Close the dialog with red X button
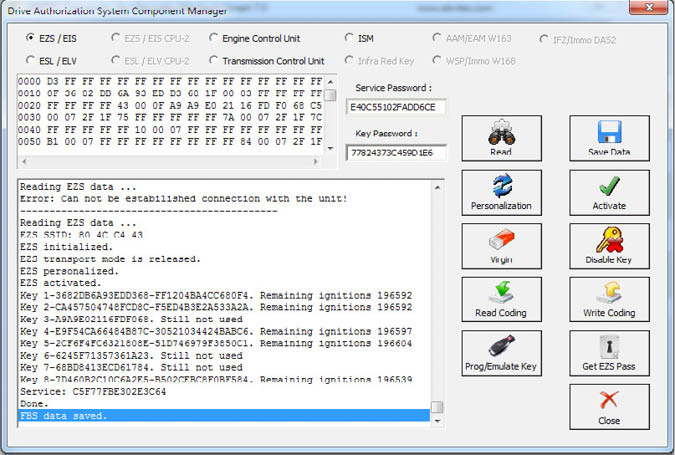This screenshot has height=455, width=675. [x=609, y=407]
